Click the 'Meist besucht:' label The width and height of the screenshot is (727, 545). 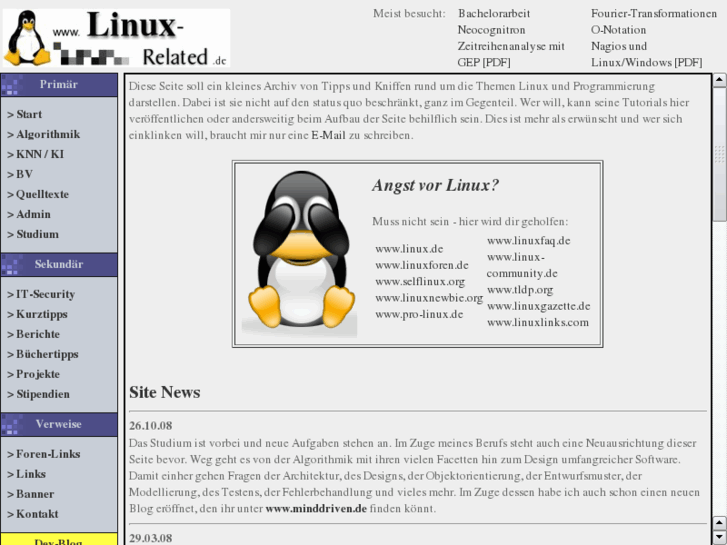click(409, 13)
